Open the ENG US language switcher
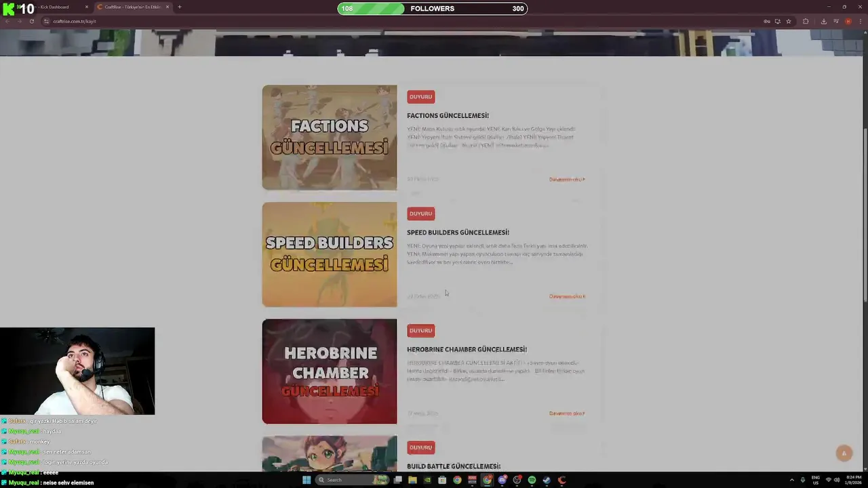868x488 pixels. point(816,480)
